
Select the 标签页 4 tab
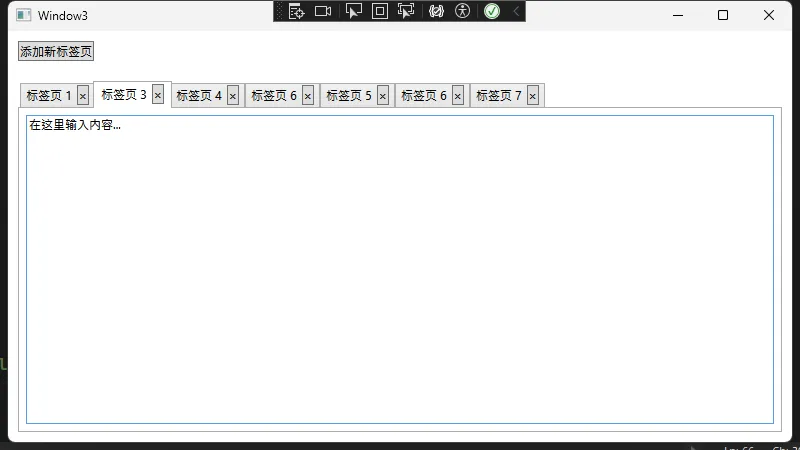pos(199,96)
